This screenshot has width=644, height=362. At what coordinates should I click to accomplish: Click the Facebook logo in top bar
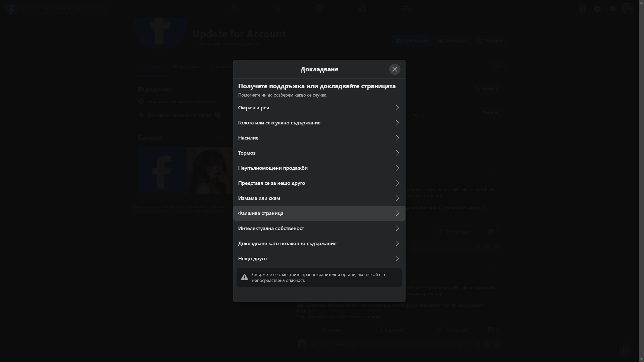[11, 9]
